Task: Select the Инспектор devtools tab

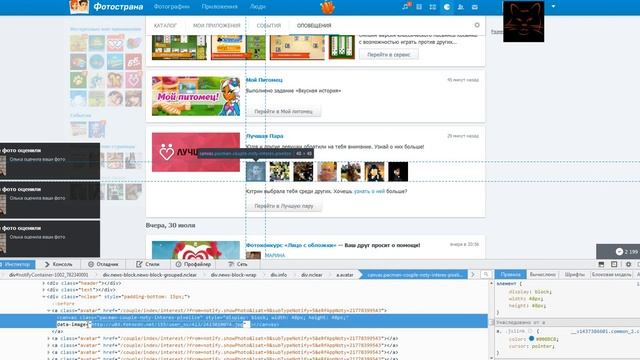Action: point(17,264)
